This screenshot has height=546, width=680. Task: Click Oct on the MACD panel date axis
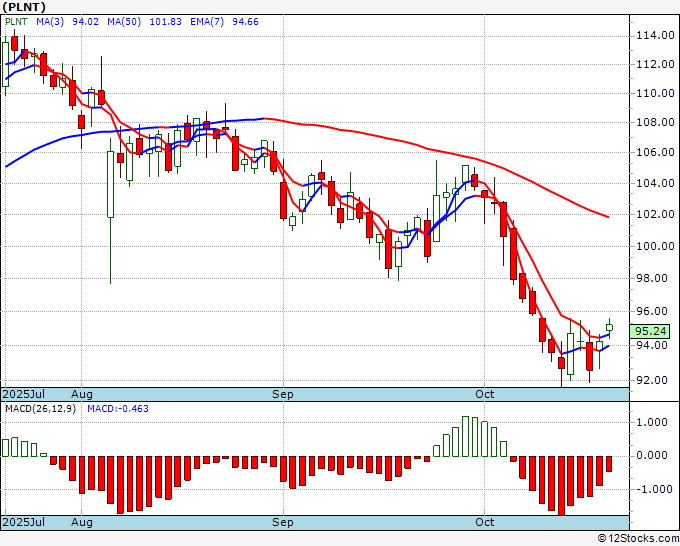point(484,522)
